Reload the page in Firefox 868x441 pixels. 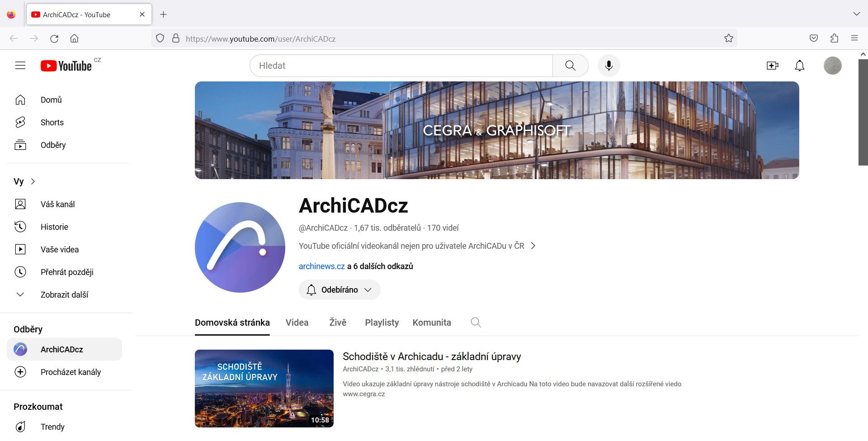(54, 38)
